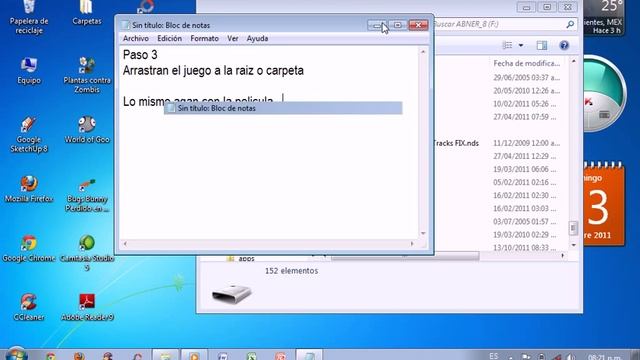The image size is (640, 360).
Task: Click the date 13/10/2011 08:33 row
Action: click(524, 248)
